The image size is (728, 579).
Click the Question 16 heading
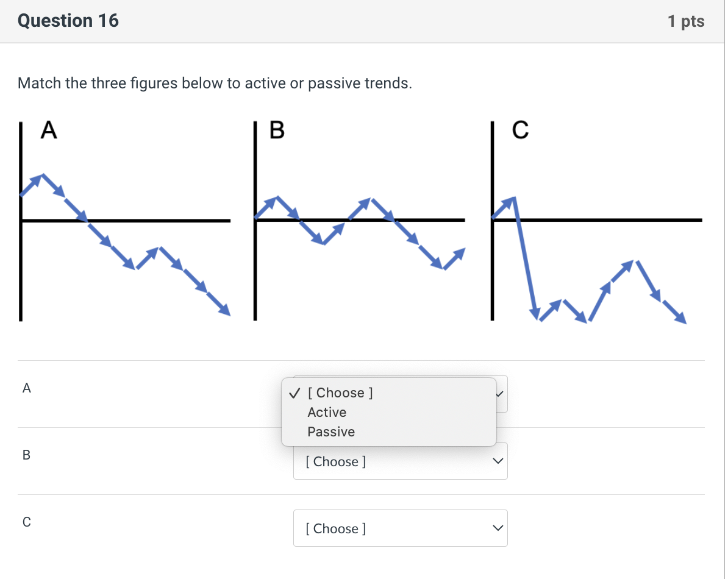click(x=68, y=21)
